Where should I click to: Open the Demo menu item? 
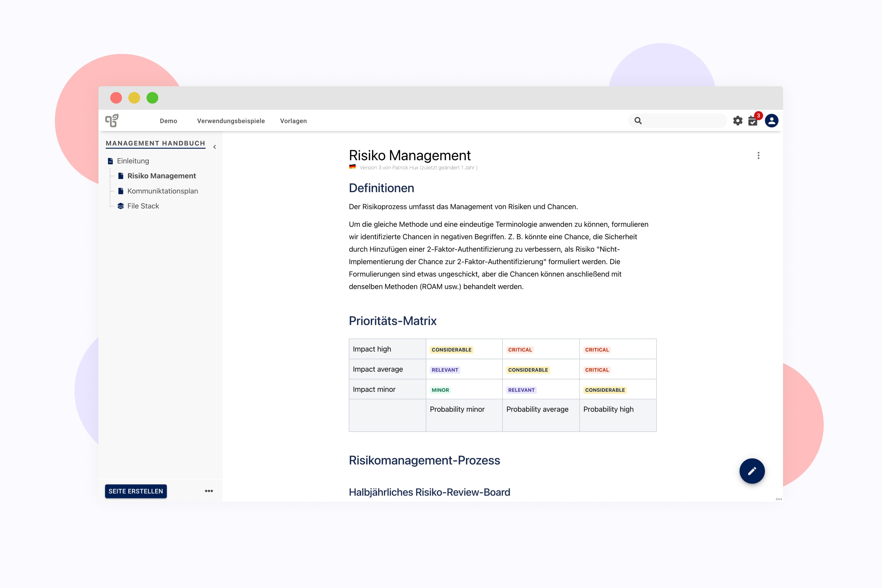[168, 121]
